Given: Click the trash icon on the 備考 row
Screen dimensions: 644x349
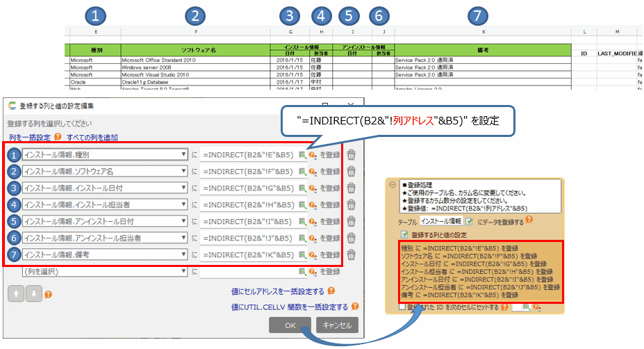Looking at the screenshot, I should tap(352, 254).
